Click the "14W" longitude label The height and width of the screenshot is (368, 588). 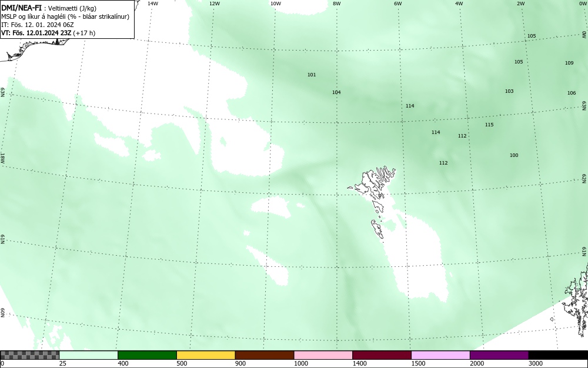coord(153,4)
